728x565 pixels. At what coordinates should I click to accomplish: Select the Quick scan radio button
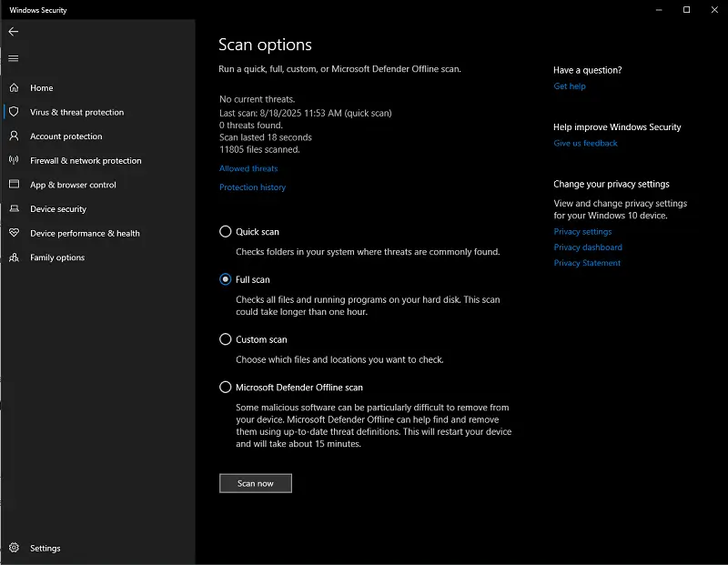tap(226, 232)
